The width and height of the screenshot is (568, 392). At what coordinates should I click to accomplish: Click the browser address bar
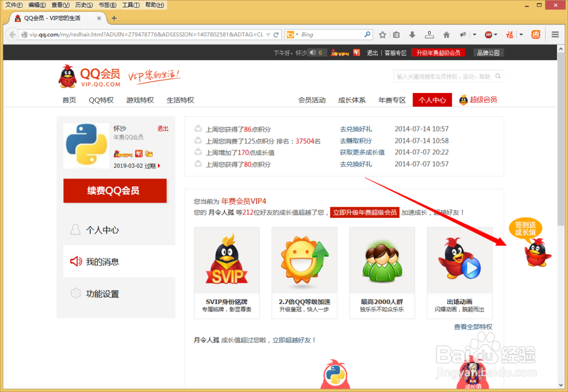(x=147, y=35)
